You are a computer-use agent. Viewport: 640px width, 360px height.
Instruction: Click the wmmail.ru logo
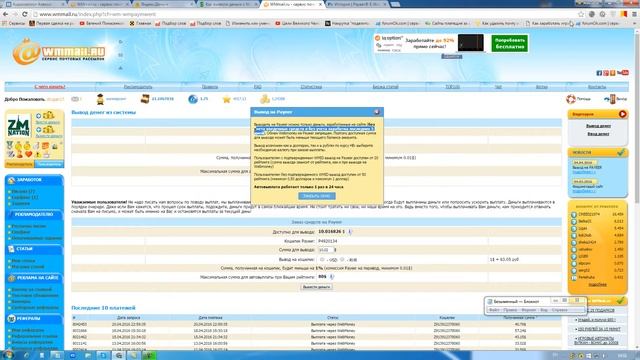pos(59,52)
